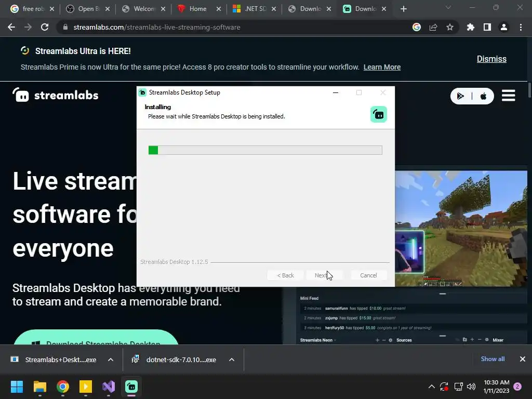
Task: Open the yellow play-arrow app in taskbar
Action: 86,387
